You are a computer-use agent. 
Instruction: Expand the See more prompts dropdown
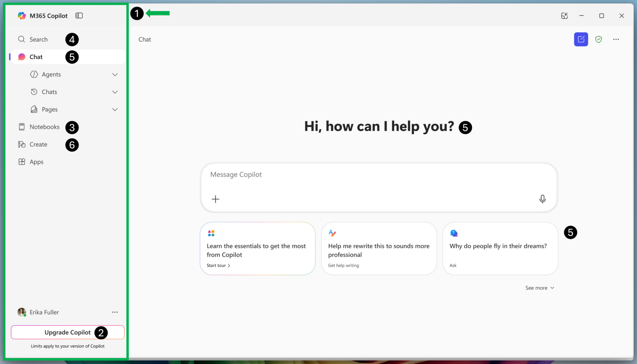tap(539, 288)
